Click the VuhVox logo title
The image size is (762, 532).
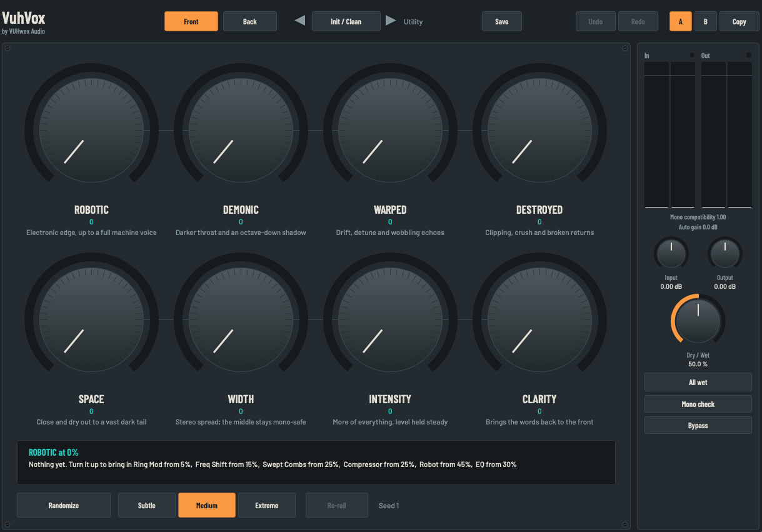point(24,18)
